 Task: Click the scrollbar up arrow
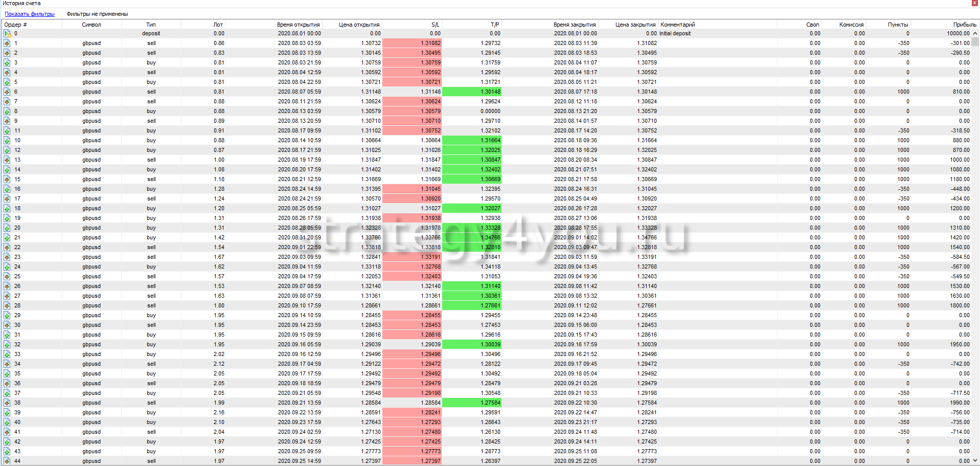[975, 33]
